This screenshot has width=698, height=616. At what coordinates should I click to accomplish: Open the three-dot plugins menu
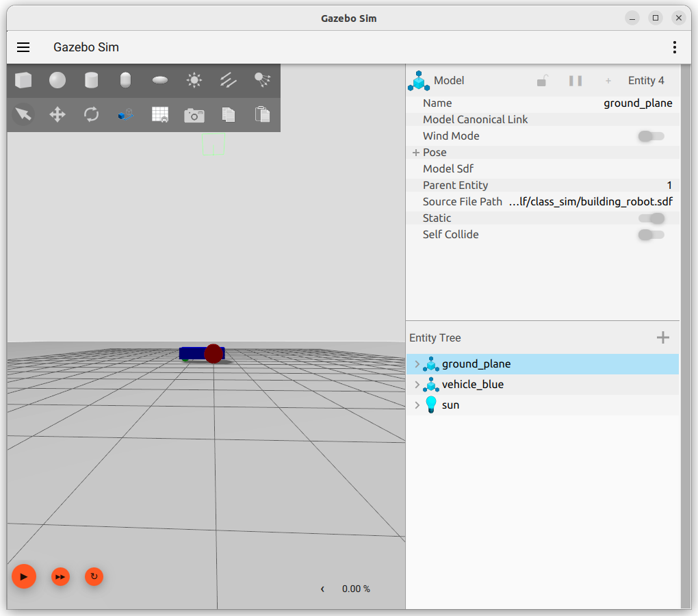click(x=675, y=47)
